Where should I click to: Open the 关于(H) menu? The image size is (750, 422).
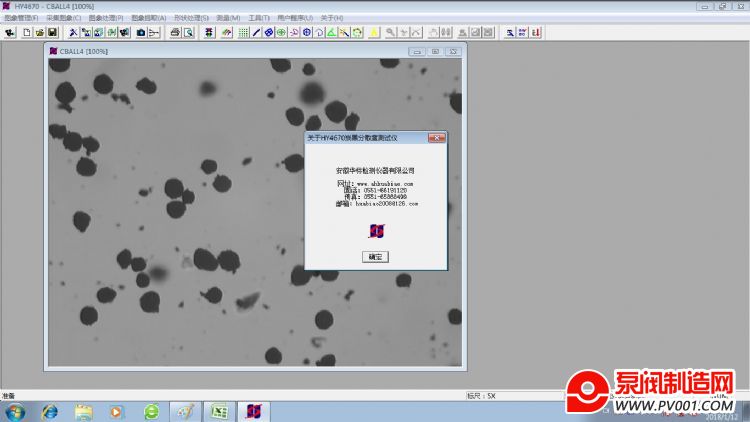click(x=331, y=18)
